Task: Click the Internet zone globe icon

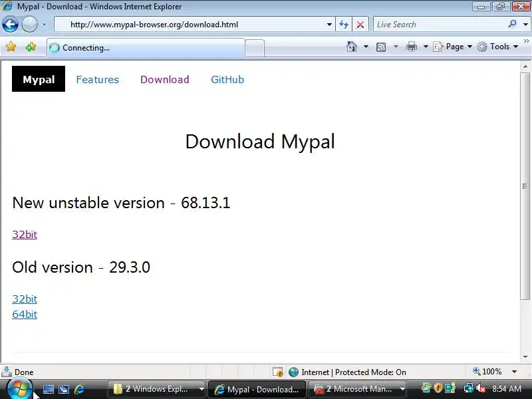Action: (293, 372)
